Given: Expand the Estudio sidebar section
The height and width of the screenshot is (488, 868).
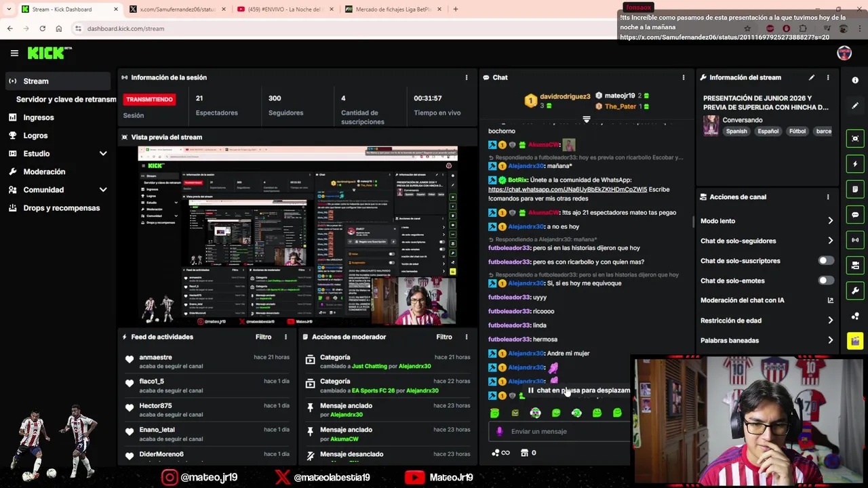Looking at the screenshot, I should (x=103, y=154).
